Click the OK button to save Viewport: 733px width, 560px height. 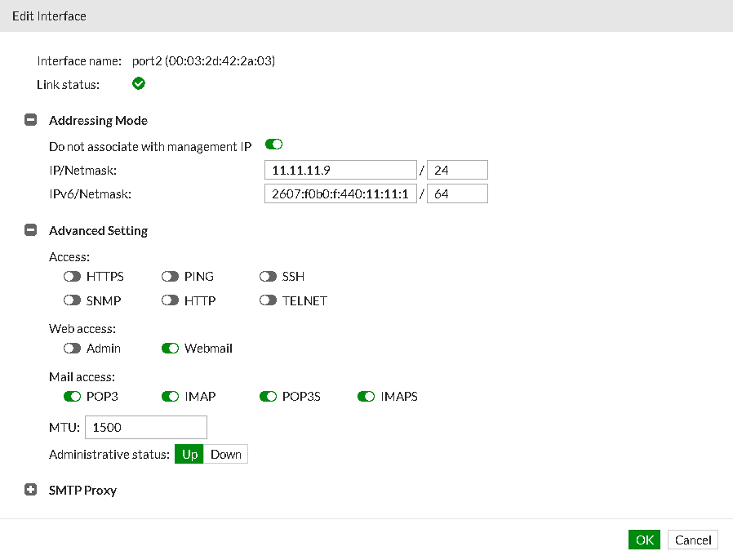point(644,540)
